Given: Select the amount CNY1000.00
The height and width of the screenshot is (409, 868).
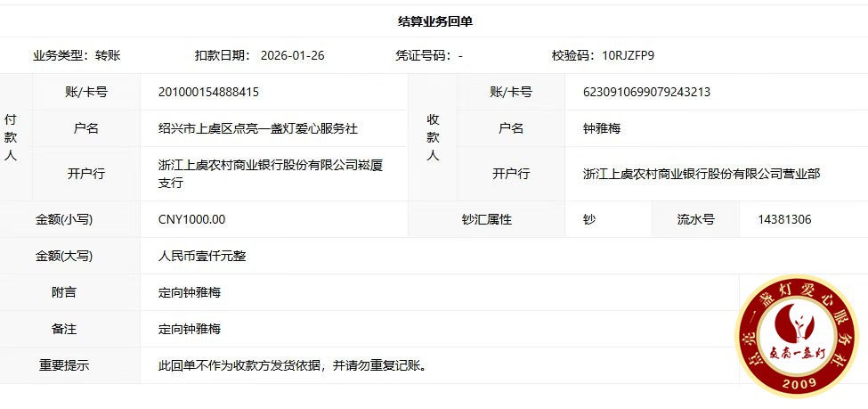Looking at the screenshot, I should (191, 219).
